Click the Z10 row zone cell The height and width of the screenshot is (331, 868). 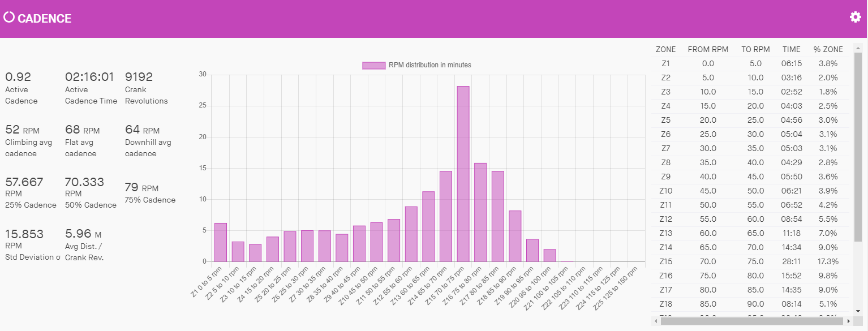click(x=665, y=191)
